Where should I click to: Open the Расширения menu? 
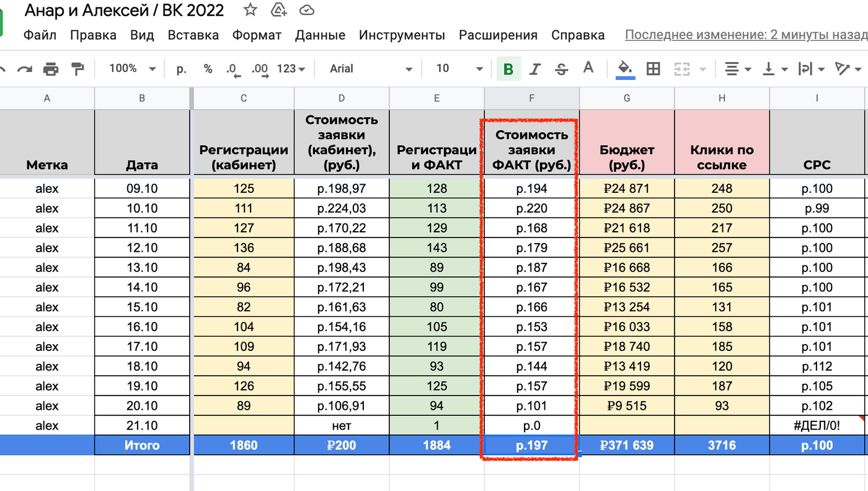(x=498, y=35)
